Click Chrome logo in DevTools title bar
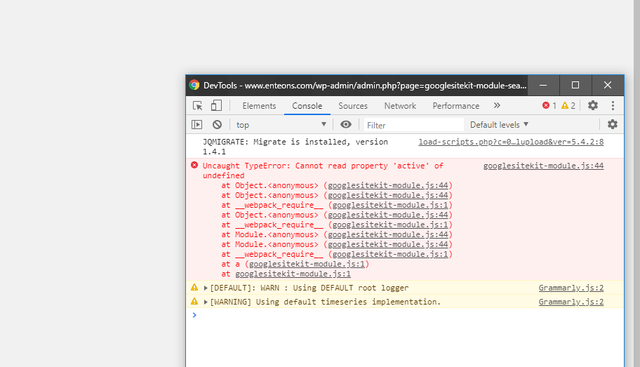640x367 pixels. coord(194,85)
